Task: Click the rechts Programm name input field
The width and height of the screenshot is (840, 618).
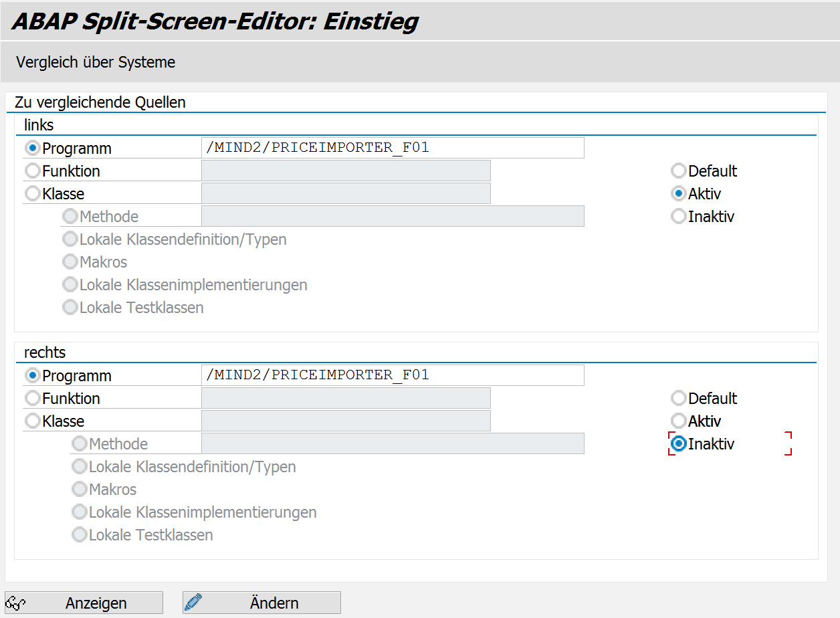Action: [393, 375]
